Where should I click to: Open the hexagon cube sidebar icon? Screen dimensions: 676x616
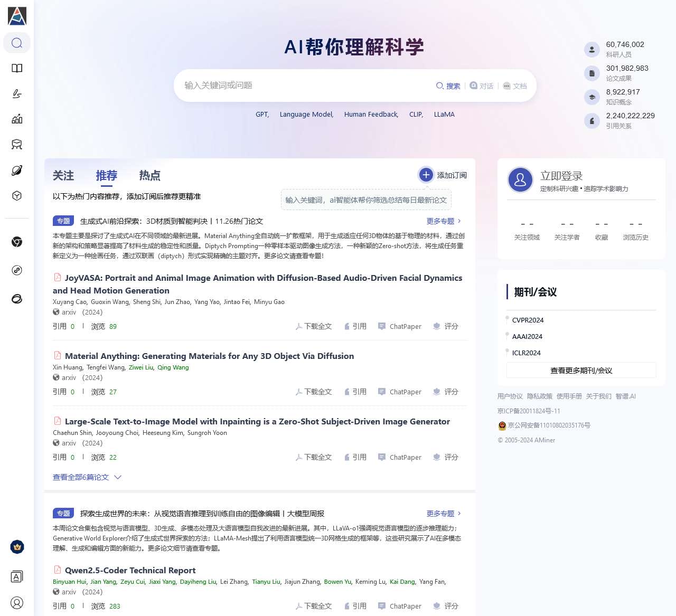pos(17,196)
